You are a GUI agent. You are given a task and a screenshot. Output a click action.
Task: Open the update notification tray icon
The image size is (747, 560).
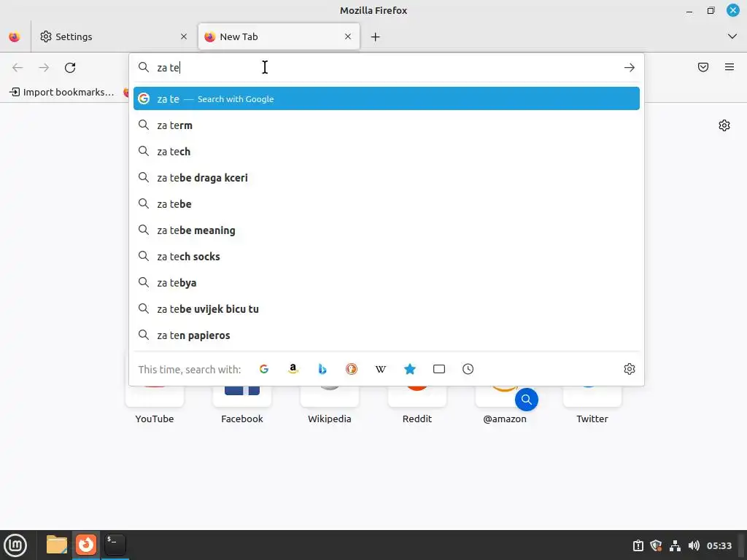[x=638, y=545]
